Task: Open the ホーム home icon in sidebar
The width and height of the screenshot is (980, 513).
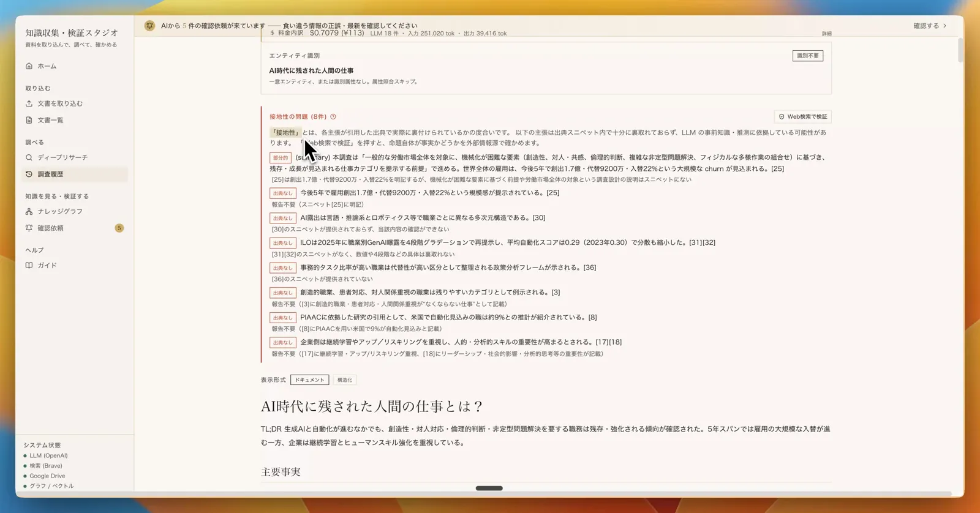Action: point(29,66)
